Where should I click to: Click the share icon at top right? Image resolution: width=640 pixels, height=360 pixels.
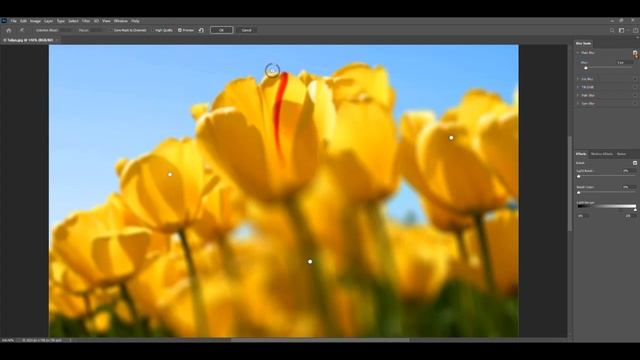click(636, 30)
